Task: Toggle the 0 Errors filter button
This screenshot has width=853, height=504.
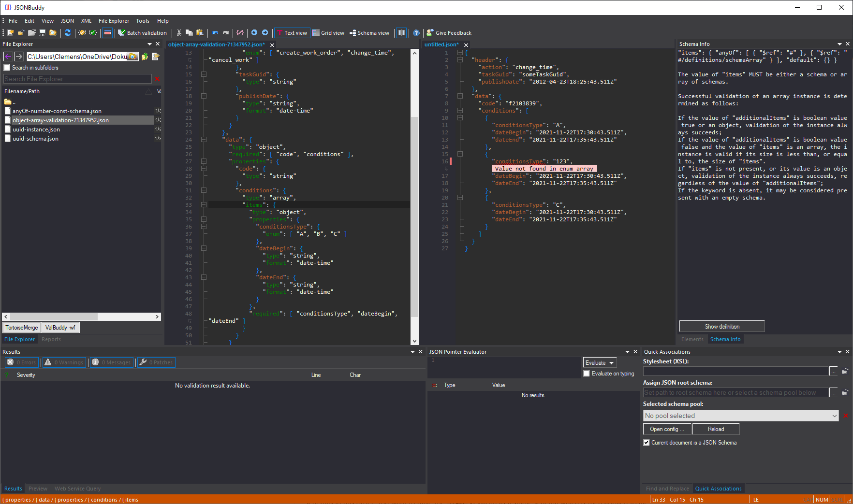Action: pyautogui.click(x=22, y=362)
